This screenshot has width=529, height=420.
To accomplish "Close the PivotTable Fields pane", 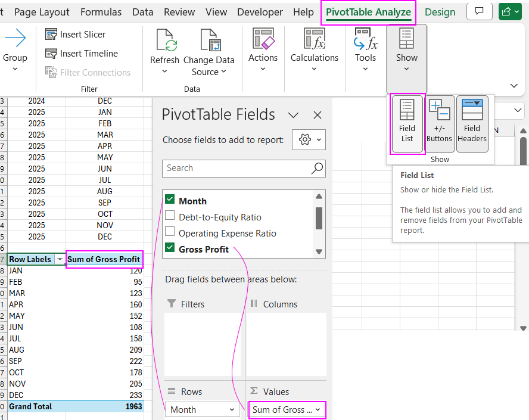I will pyautogui.click(x=318, y=115).
